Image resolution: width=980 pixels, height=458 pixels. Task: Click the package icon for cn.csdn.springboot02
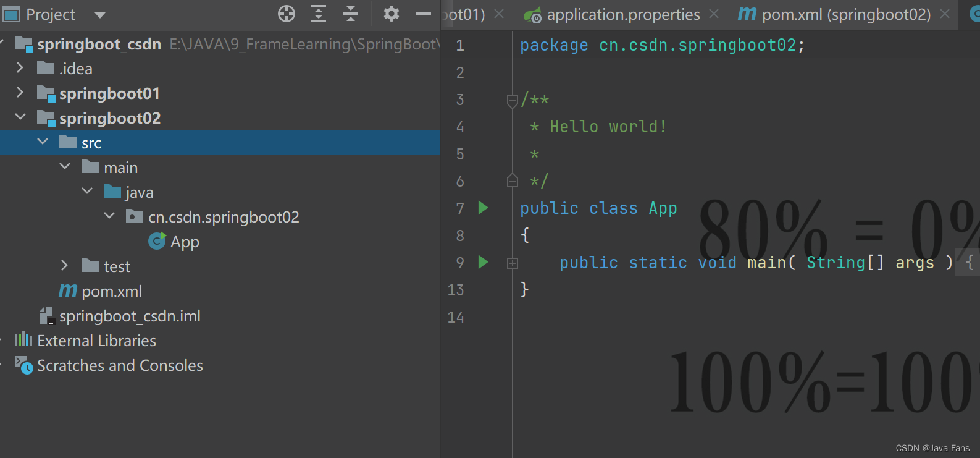coord(135,216)
